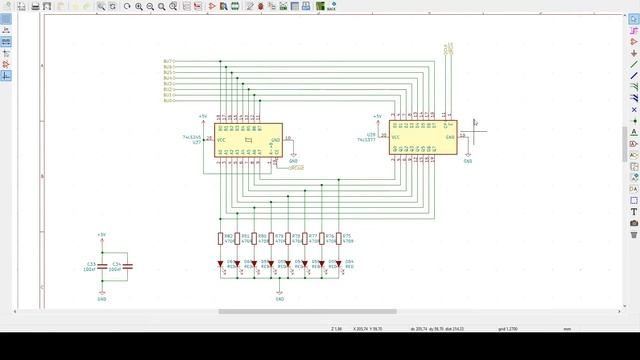Select the place wire tool

click(x=633, y=64)
